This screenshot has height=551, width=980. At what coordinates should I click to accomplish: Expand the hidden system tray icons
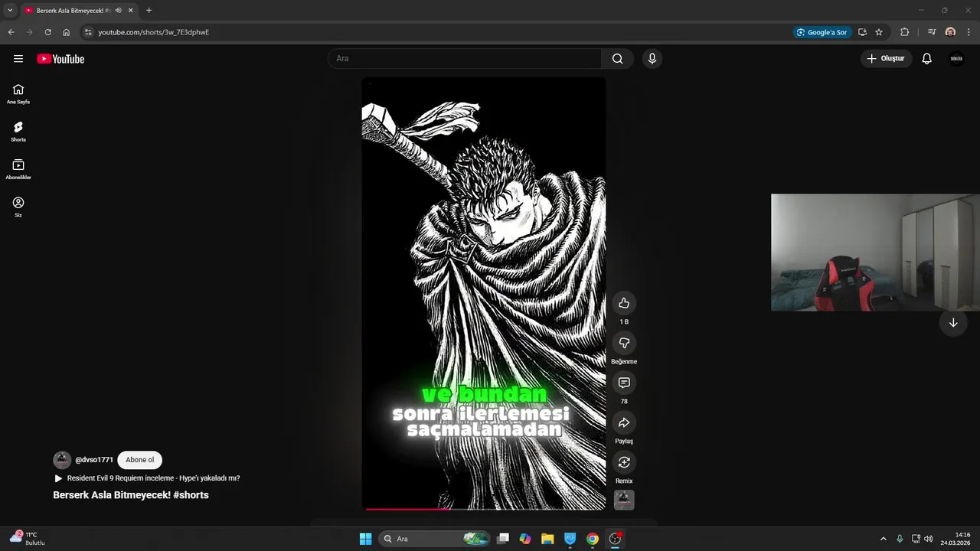[x=883, y=539]
